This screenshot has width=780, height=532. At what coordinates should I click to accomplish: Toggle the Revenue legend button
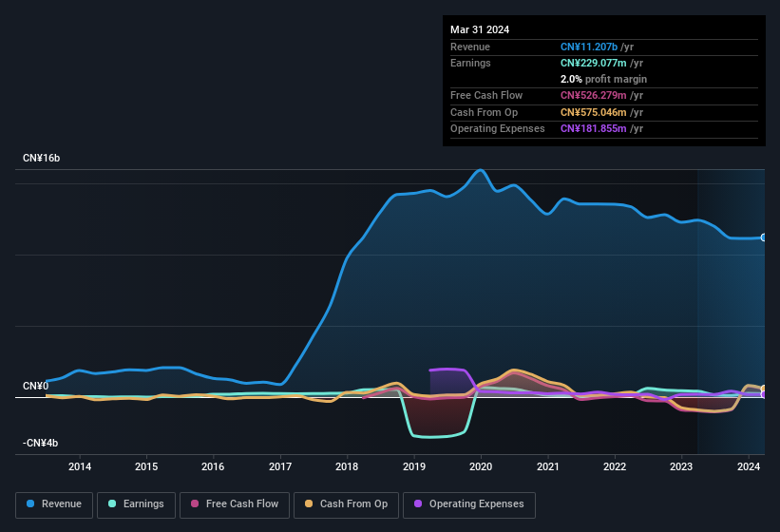point(54,504)
